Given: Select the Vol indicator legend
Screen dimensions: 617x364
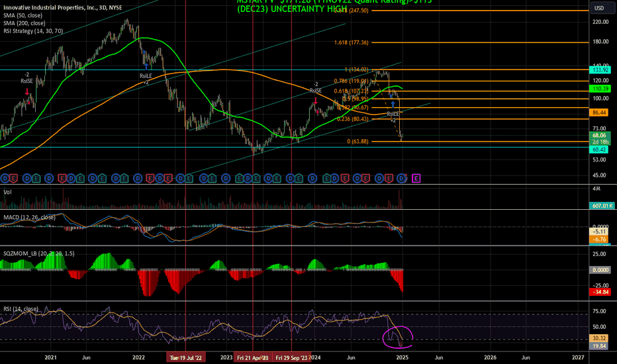Looking at the screenshot, I should 7,192.
